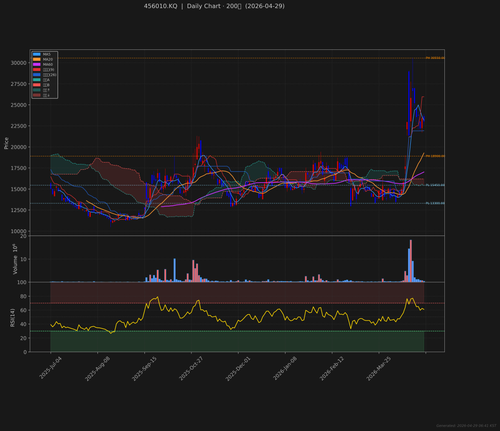The height and width of the screenshot is (431, 500).
Task: Click the MA60 magenta legend swatch
Action: [37, 64]
